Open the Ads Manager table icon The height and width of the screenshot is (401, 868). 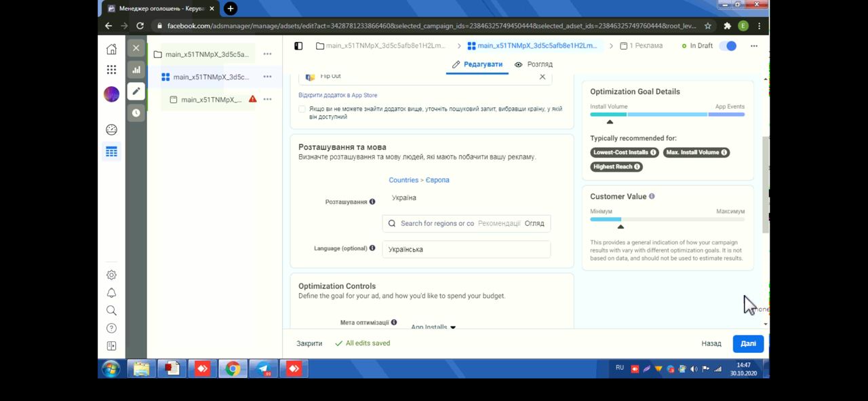click(x=111, y=151)
